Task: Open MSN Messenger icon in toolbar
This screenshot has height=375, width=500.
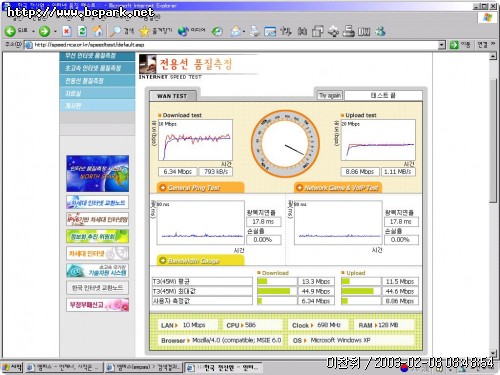Action: pyautogui.click(x=380, y=31)
